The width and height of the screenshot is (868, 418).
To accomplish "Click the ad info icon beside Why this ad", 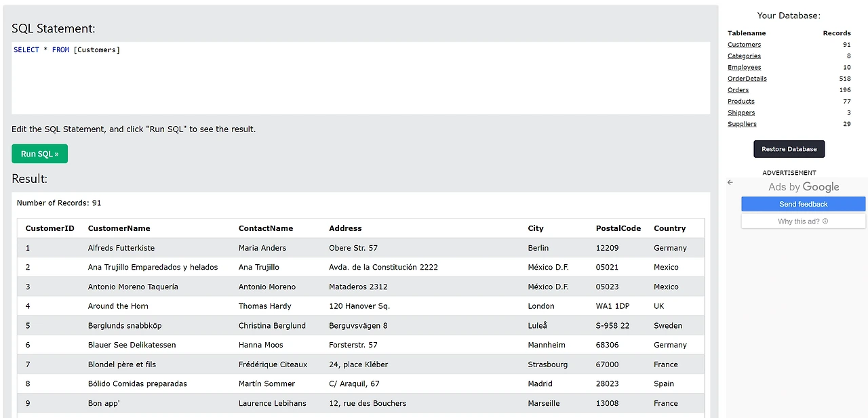I will 825,222.
